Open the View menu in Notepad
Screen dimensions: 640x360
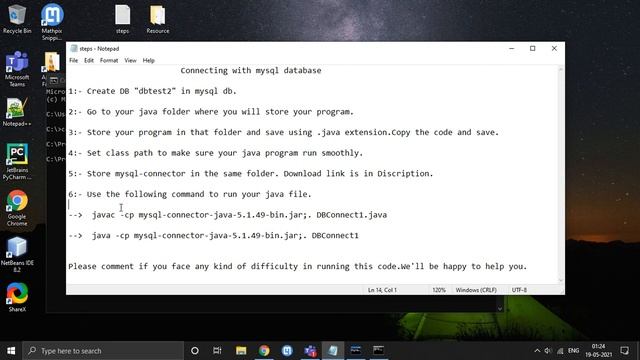click(x=130, y=60)
